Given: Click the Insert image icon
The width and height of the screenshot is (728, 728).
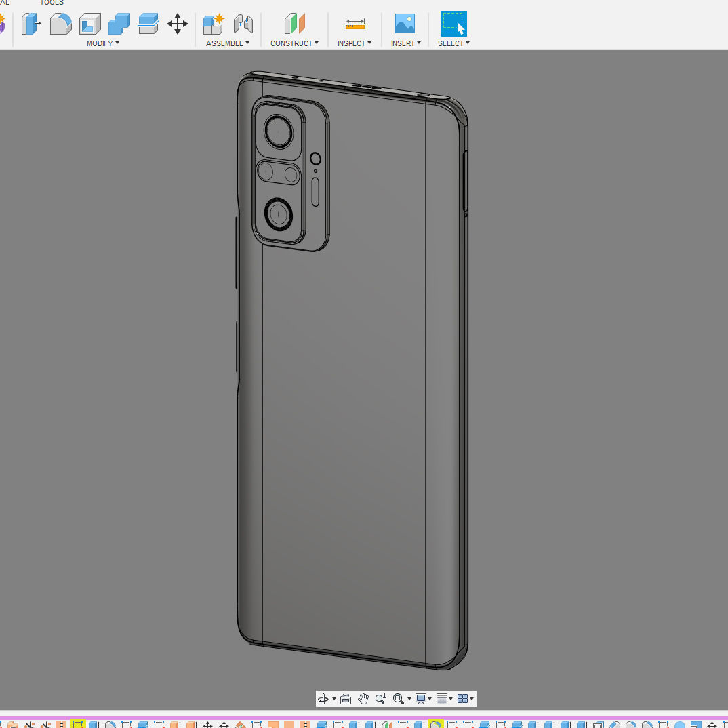Looking at the screenshot, I should pos(405,24).
